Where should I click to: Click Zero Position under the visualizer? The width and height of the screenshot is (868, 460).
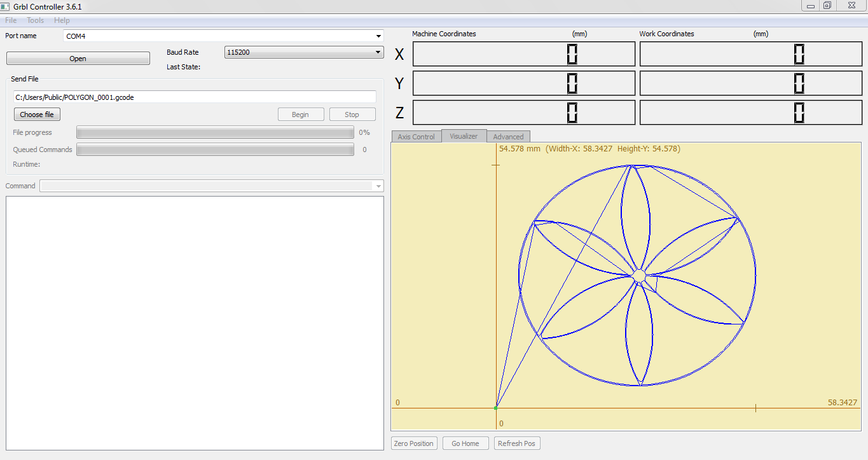[x=414, y=443]
